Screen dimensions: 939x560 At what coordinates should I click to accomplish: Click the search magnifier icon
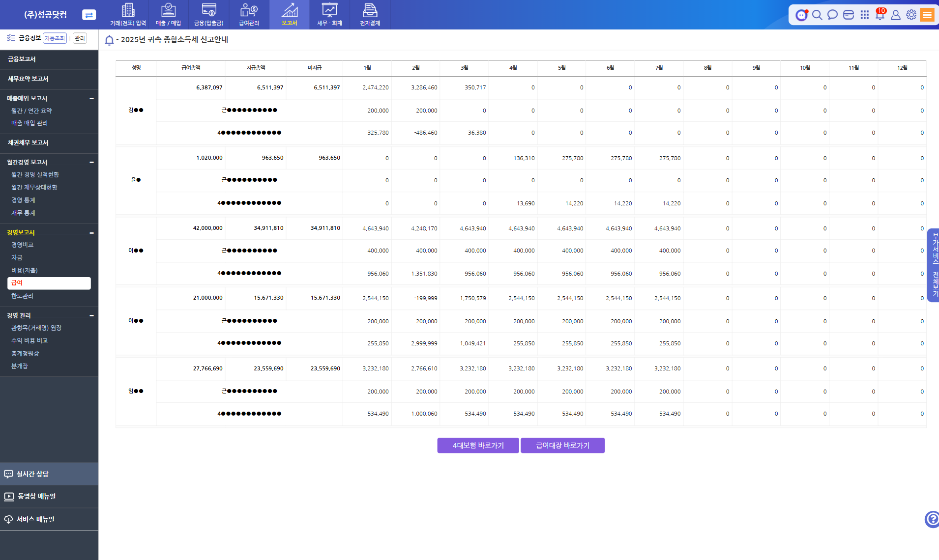click(x=817, y=15)
